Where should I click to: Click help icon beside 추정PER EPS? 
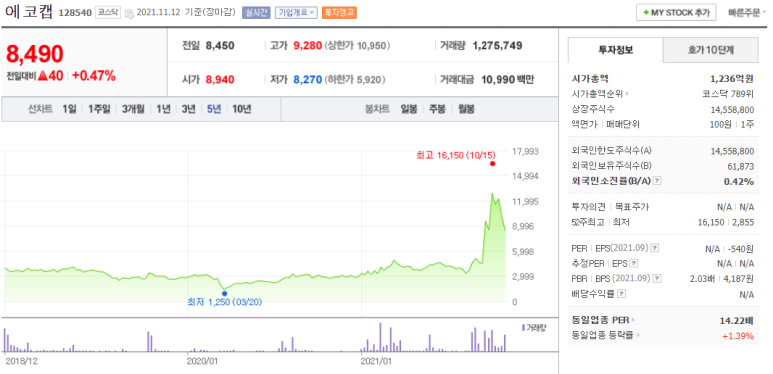tap(634, 264)
